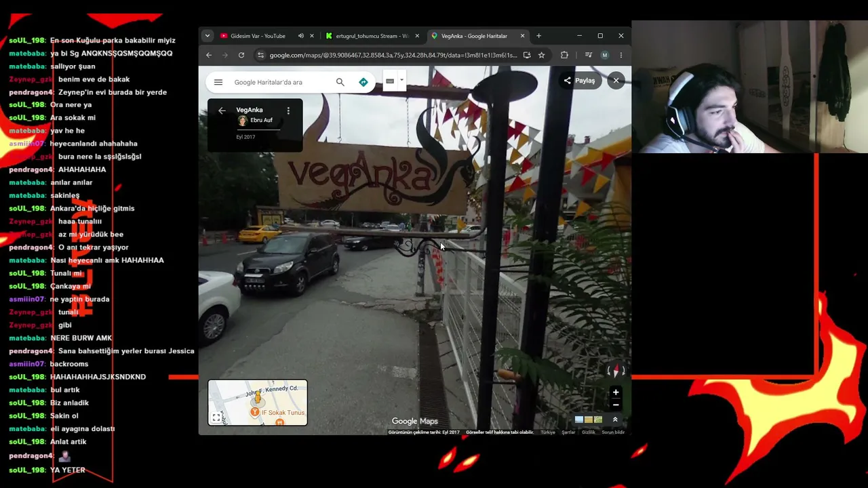Open the mini map thumbnail
The width and height of the screenshot is (868, 488).
tap(258, 403)
